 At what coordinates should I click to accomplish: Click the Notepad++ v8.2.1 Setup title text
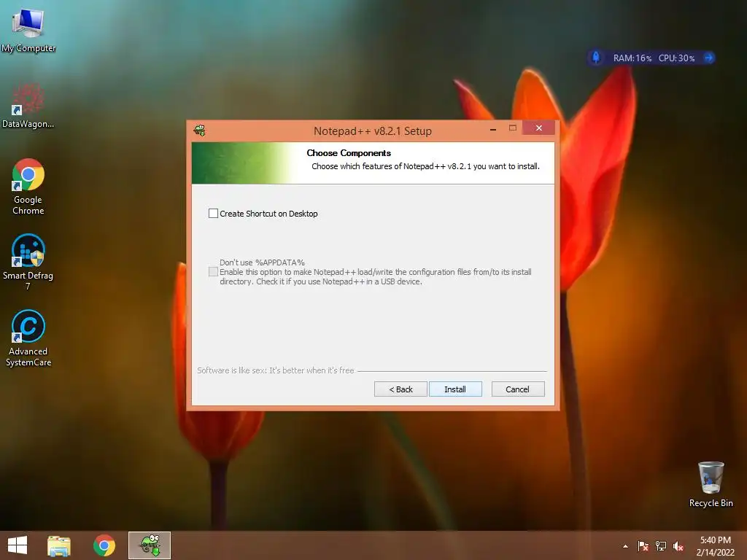click(373, 131)
